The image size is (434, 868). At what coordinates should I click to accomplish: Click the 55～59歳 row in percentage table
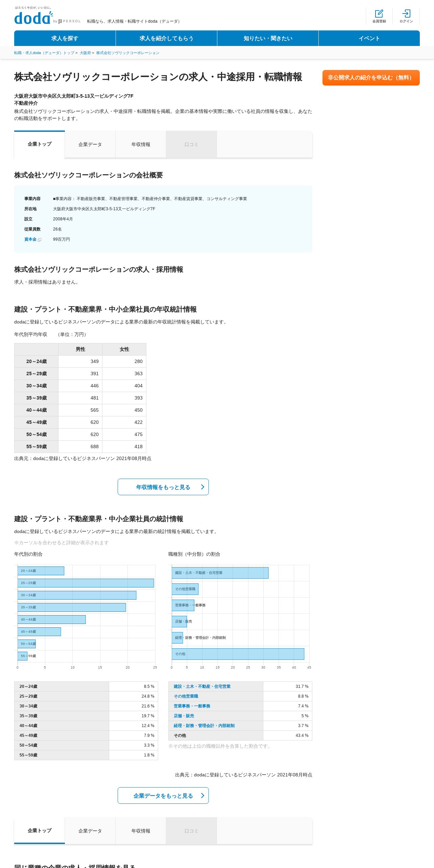click(x=86, y=755)
